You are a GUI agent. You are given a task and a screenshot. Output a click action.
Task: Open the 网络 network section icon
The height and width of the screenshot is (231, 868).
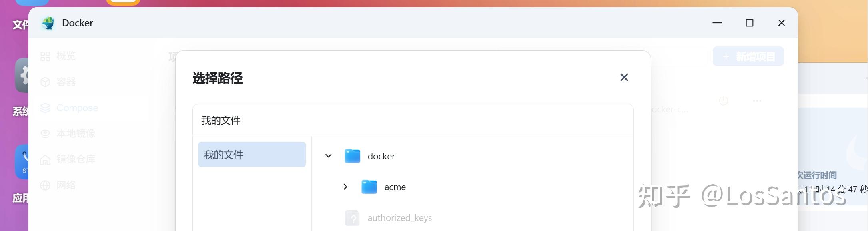coord(45,185)
